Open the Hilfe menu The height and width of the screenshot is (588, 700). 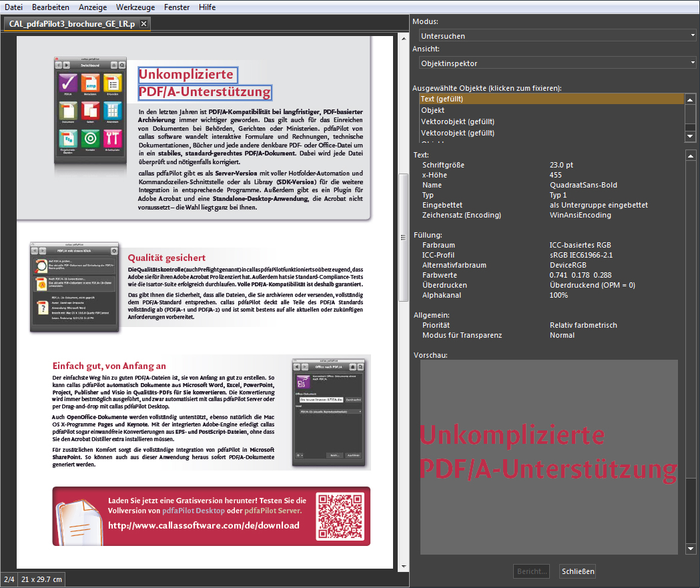tap(207, 7)
